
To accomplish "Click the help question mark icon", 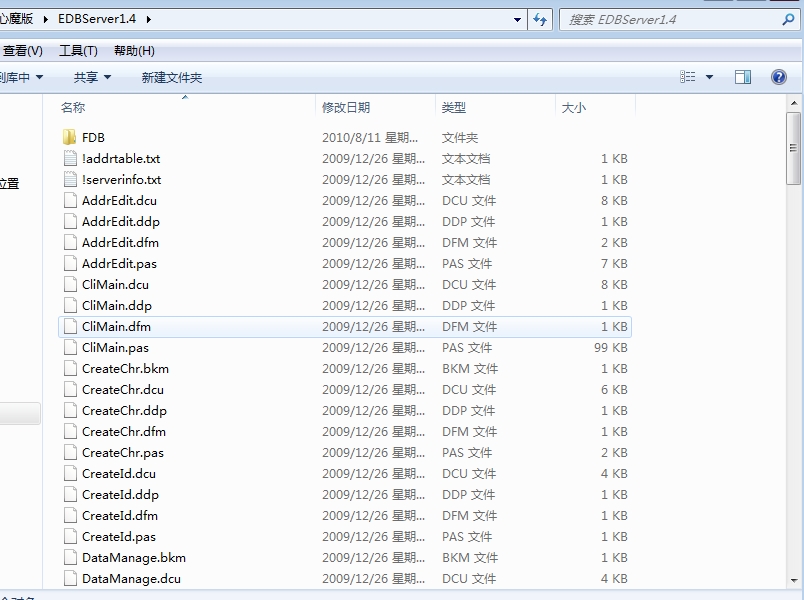I will click(x=779, y=77).
